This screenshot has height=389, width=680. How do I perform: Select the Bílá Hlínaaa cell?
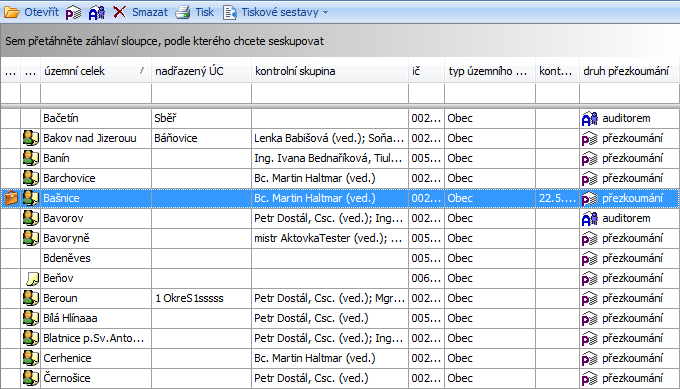click(x=96, y=318)
